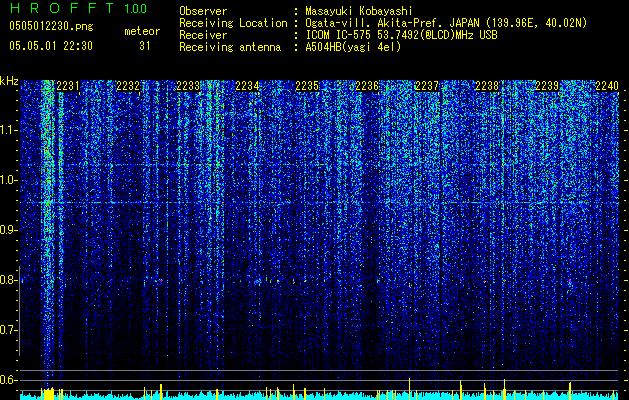629x400 pixels.
Task: Click the wide yellow signal block in bottom strip
Action: click(49, 394)
